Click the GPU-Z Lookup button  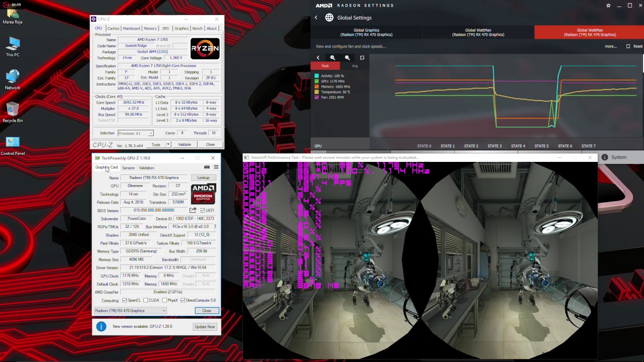(203, 177)
